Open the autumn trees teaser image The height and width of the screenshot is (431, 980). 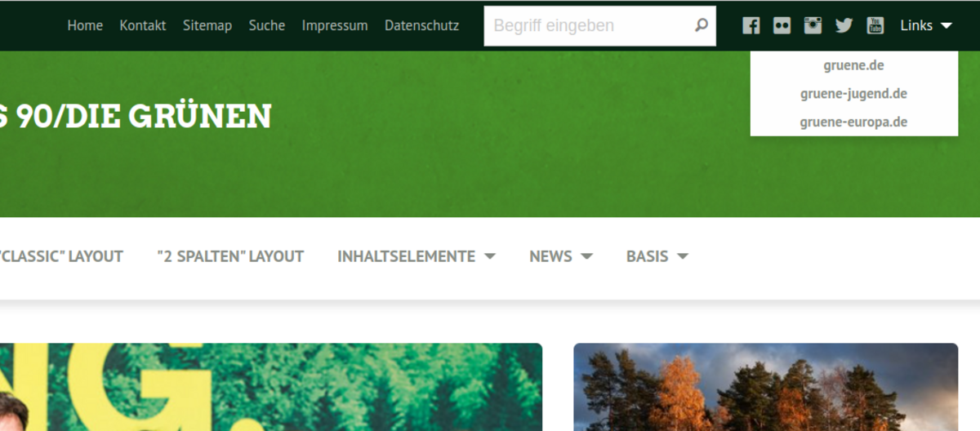[765, 387]
